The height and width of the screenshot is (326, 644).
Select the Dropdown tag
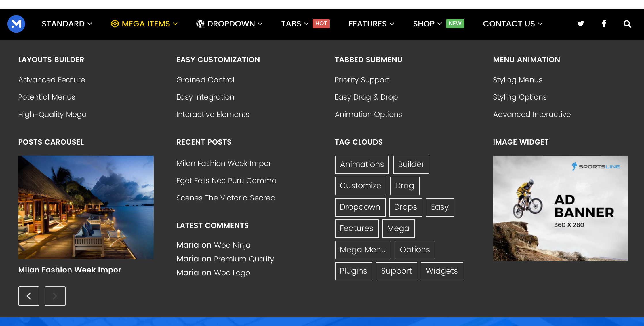pyautogui.click(x=360, y=207)
